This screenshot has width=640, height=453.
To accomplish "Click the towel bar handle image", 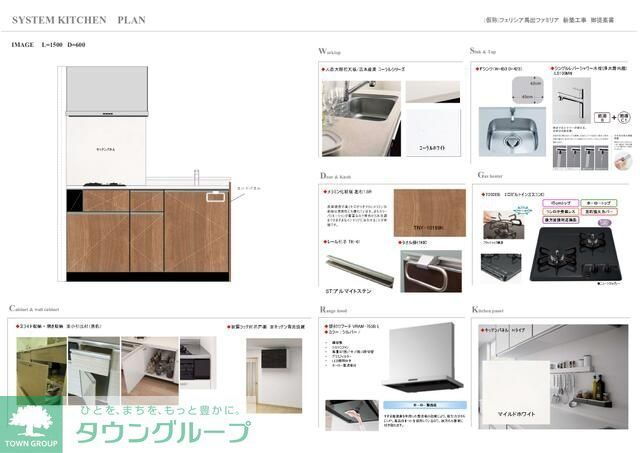I will (x=425, y=270).
